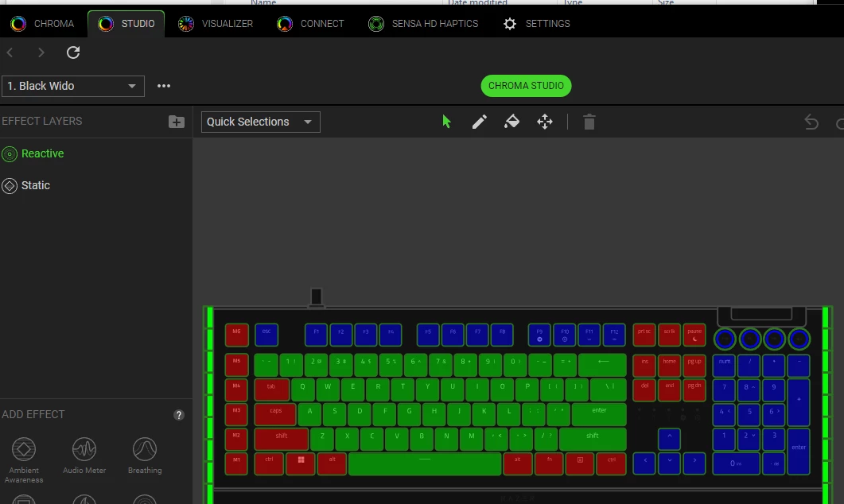Select the red prt sc key
Image resolution: width=844 pixels, height=504 pixels.
click(644, 335)
